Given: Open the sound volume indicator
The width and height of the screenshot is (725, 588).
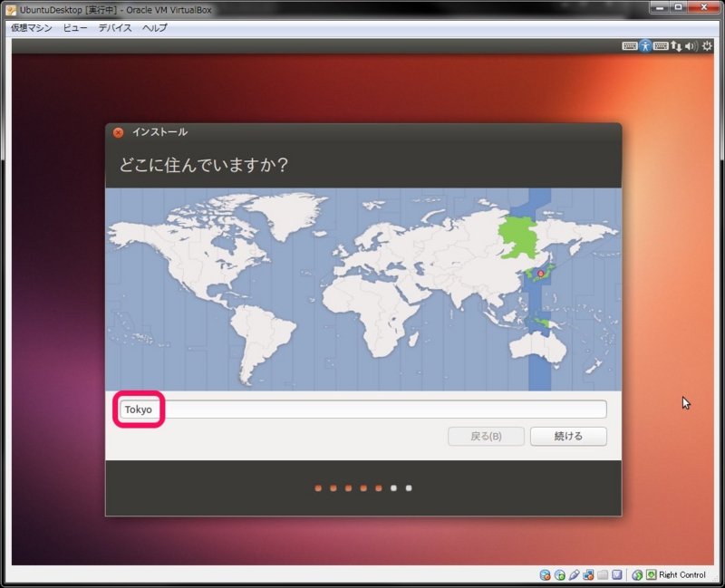Looking at the screenshot, I should tap(691, 46).
